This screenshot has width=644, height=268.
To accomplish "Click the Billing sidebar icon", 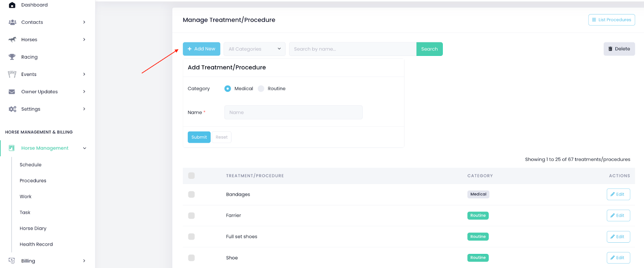I will pos(12,261).
